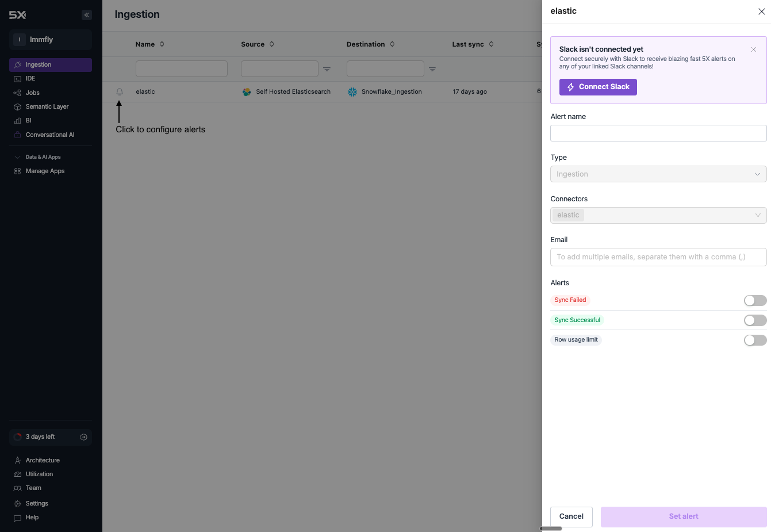
Task: Click the Cancel button
Action: 571,517
